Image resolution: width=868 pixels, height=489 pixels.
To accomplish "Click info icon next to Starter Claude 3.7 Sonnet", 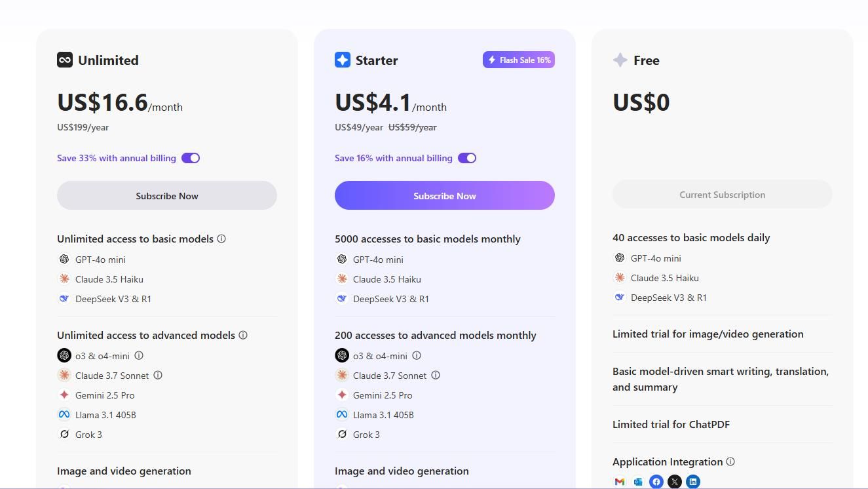I will click(436, 375).
